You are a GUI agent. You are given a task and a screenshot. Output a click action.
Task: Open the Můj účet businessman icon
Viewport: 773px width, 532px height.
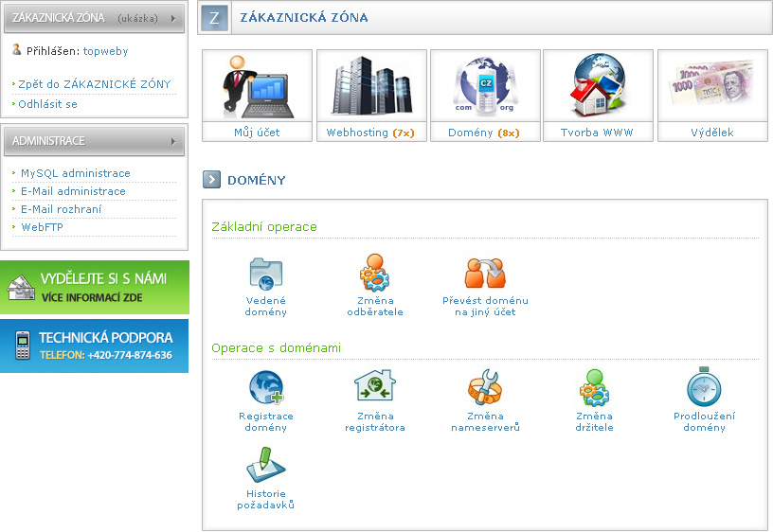258,86
